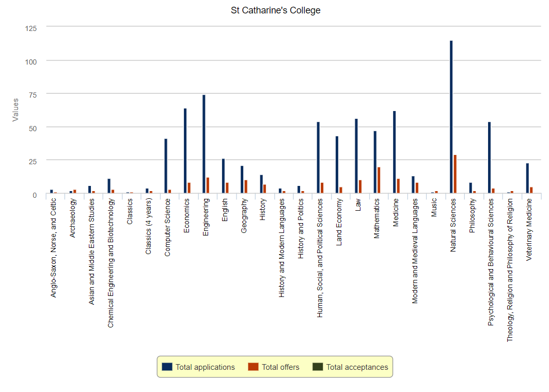Image resolution: width=549 pixels, height=392 pixels.
Task: Click the Psychological and Behavioural Sciences label
Action: coord(491,262)
